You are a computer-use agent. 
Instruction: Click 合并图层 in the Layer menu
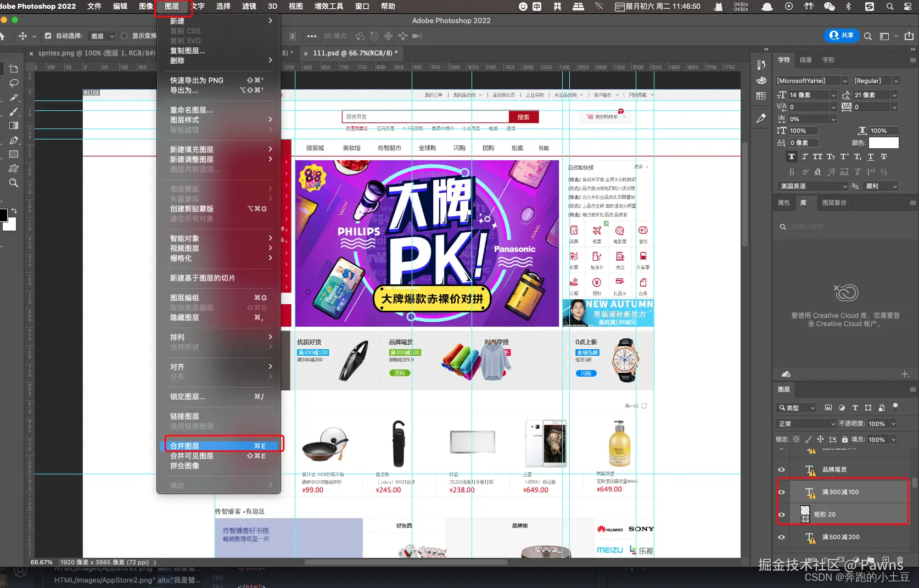coord(184,445)
